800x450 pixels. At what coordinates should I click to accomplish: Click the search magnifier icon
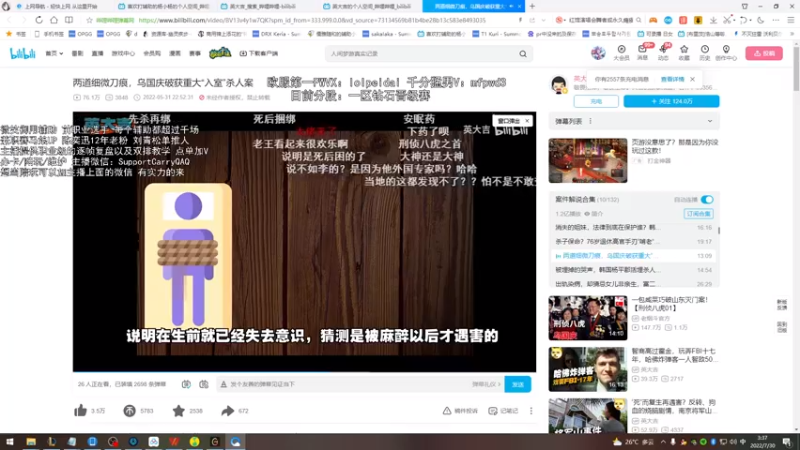523,54
